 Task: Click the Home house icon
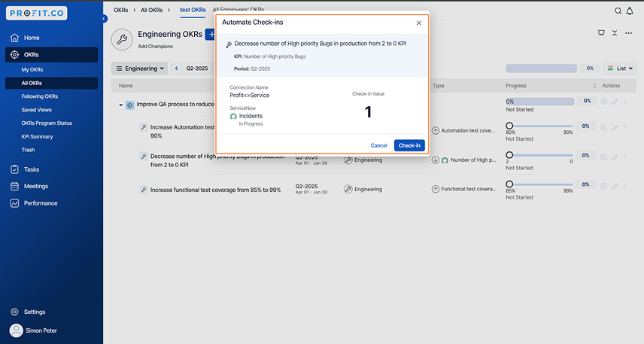pyautogui.click(x=14, y=38)
